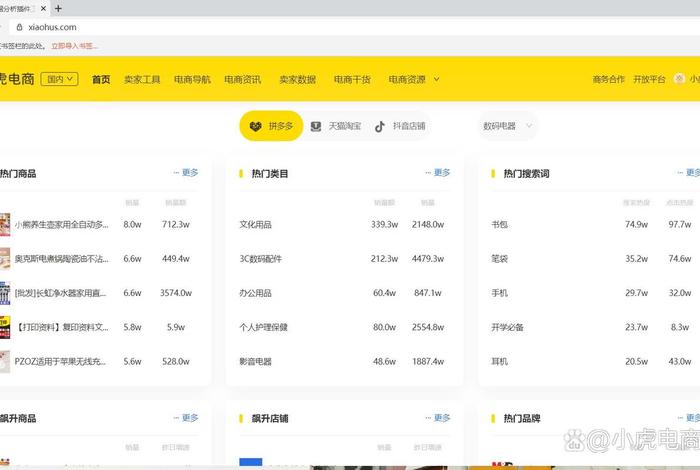Expand the 电商资源 dropdown menu

point(413,79)
